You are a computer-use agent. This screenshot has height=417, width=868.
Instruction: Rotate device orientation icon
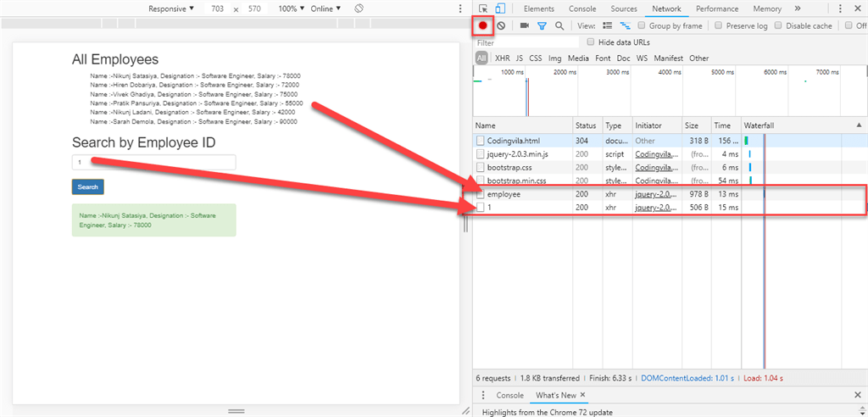click(x=359, y=8)
